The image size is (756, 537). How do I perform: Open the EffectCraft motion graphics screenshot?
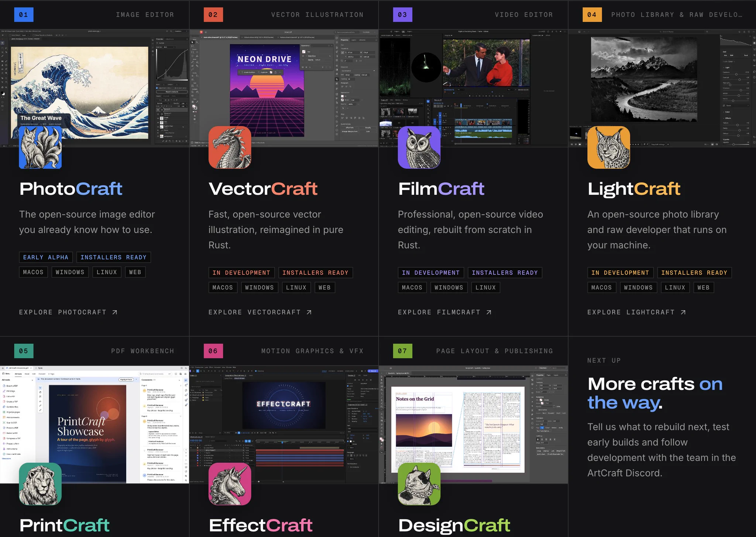(x=284, y=425)
